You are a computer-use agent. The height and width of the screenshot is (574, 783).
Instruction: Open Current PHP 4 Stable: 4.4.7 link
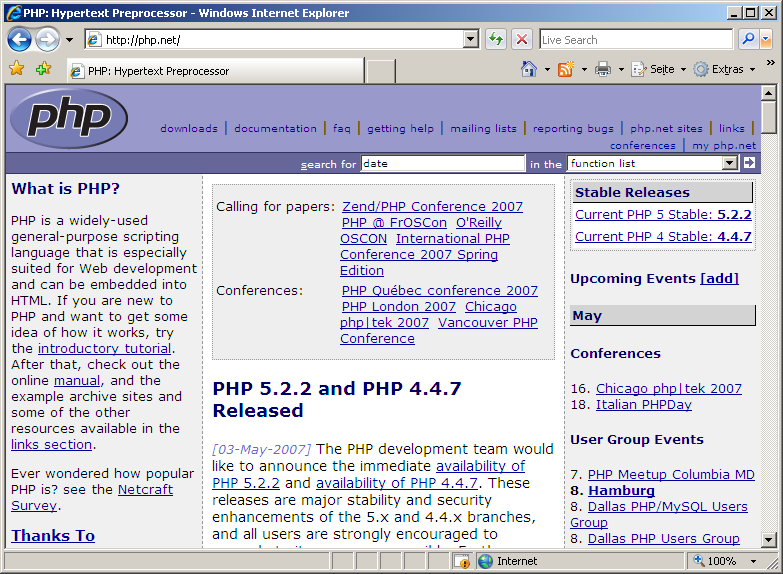pos(663,236)
